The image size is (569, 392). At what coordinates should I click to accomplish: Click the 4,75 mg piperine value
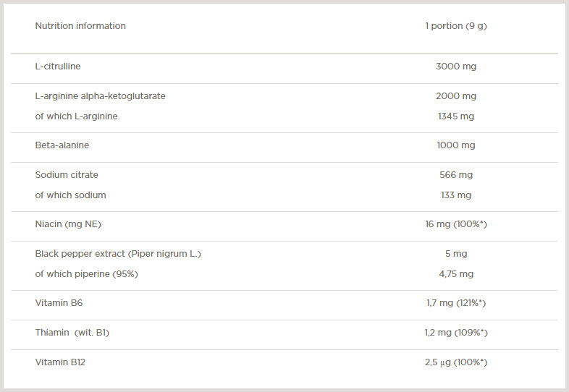click(455, 274)
